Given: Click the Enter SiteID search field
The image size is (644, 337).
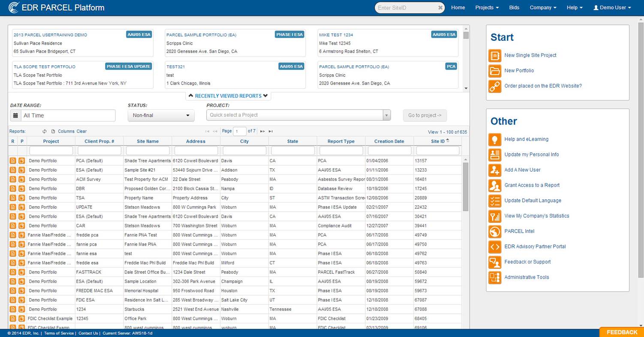Looking at the screenshot, I should point(406,8).
